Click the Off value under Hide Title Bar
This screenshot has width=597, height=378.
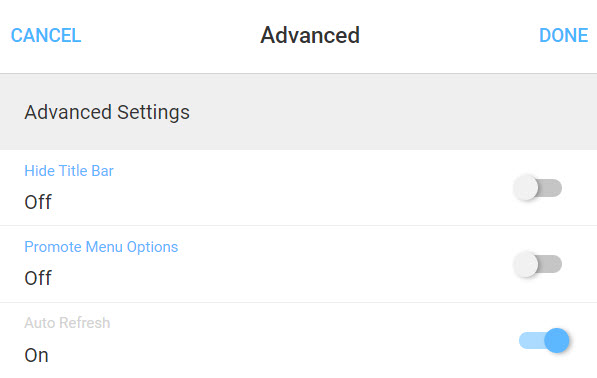pyautogui.click(x=38, y=202)
